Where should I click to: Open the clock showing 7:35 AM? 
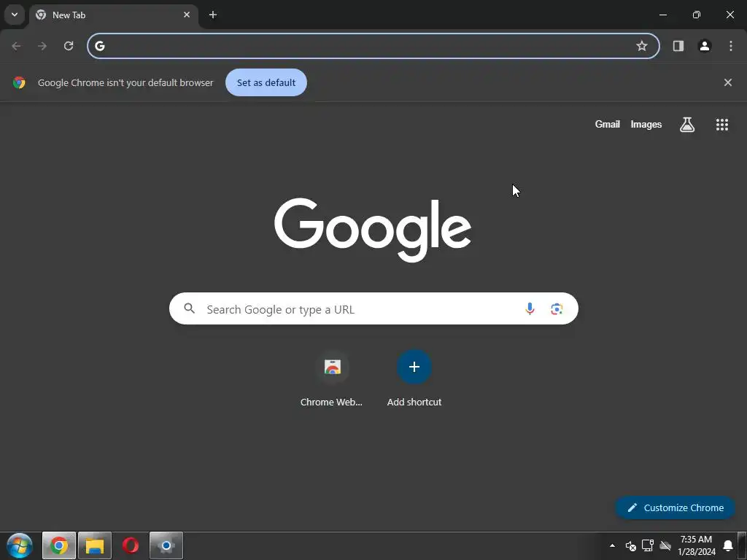(696, 545)
